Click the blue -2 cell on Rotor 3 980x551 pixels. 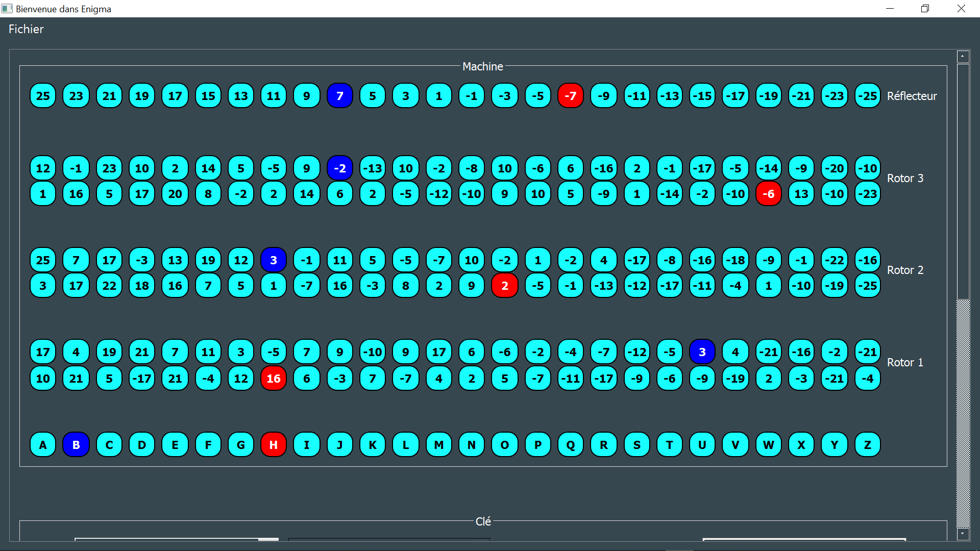click(x=339, y=168)
